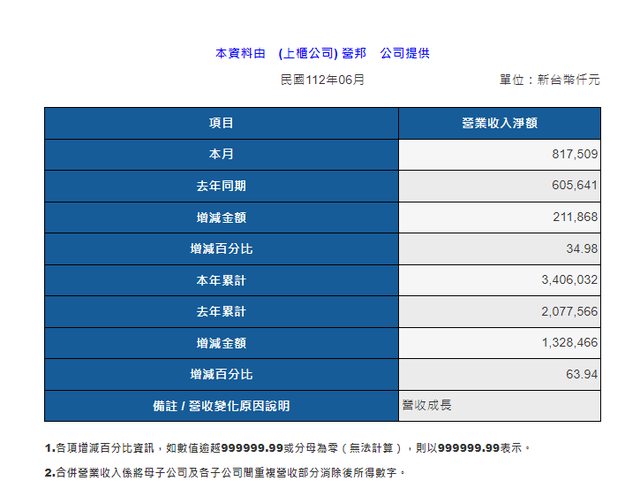Click the 增減金額 value 1,328,466
Image resolution: width=640 pixels, height=481 pixels.
point(566,343)
